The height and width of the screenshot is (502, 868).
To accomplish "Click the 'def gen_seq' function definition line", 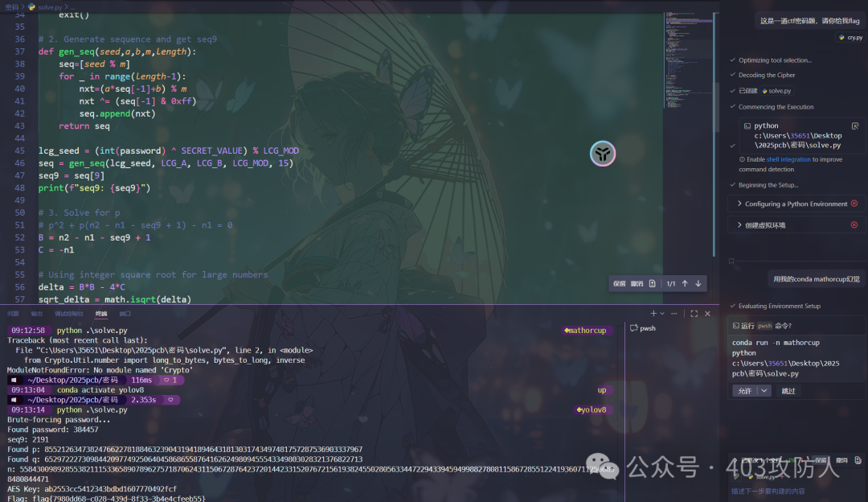I will (x=117, y=51).
